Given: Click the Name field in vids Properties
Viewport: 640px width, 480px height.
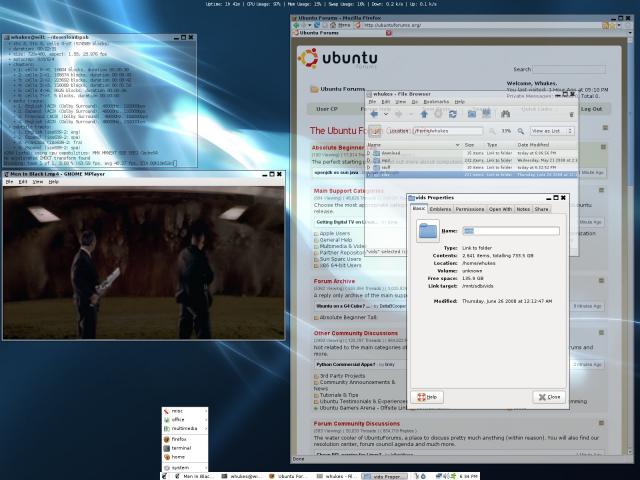Looking at the screenshot, I should 511,231.
